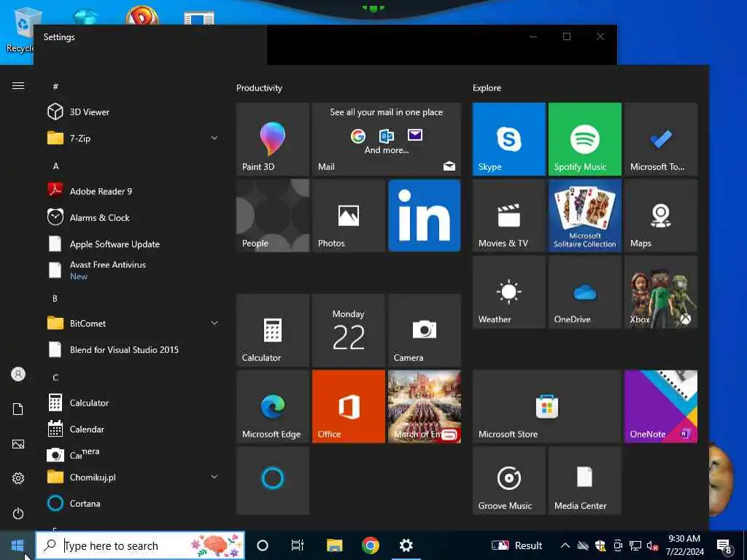This screenshot has width=747, height=560.
Task: Open the Microsoft Store tile
Action: coord(547,407)
